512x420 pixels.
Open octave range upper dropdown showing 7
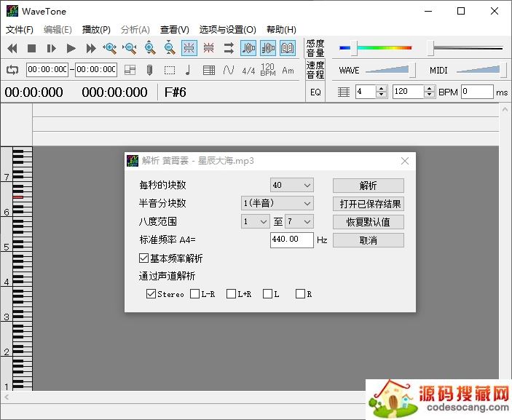coord(299,222)
